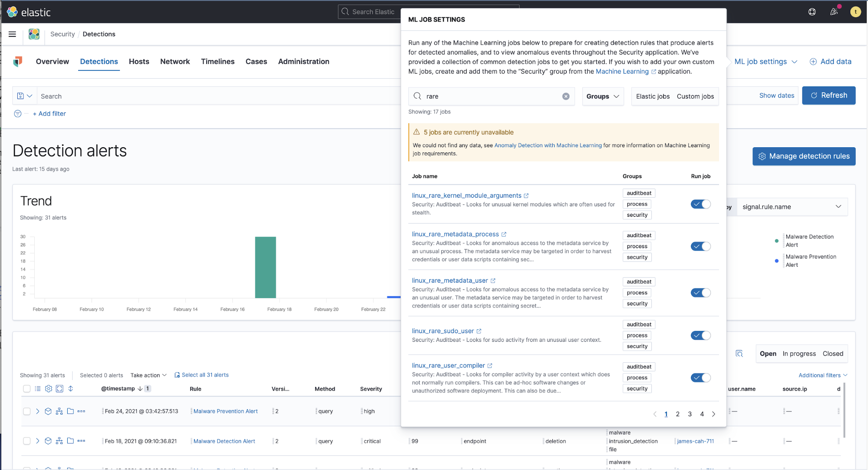Open the Machine Learning application link
This screenshot has height=470, width=868.
[626, 72]
